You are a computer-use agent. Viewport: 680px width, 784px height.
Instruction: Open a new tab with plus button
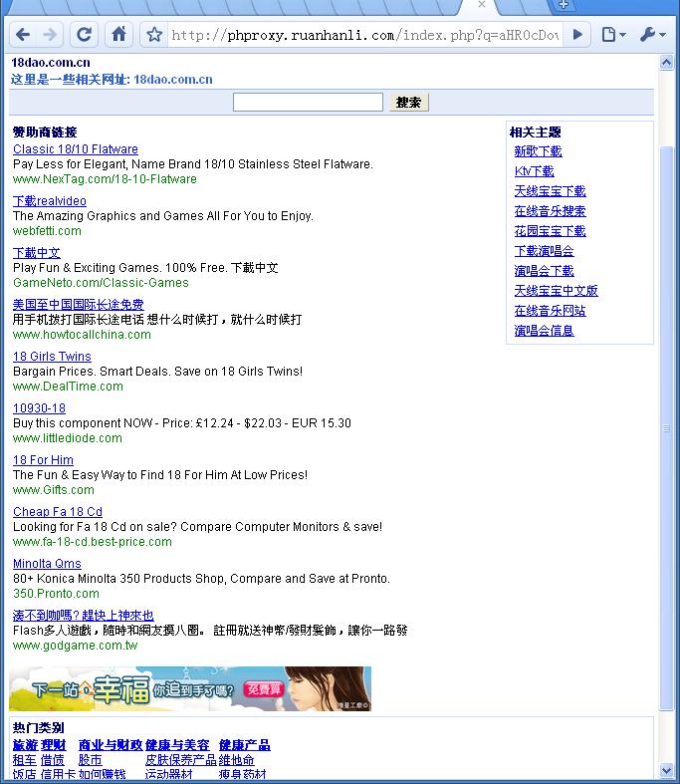(x=564, y=5)
